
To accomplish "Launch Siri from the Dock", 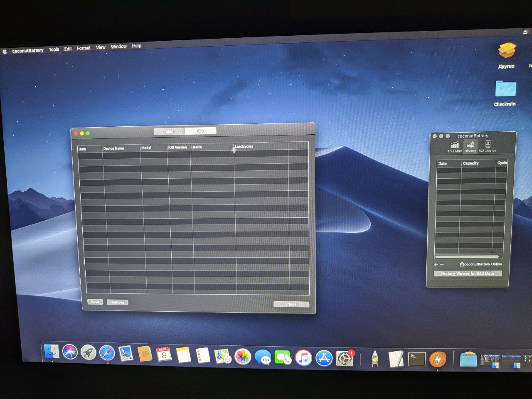I will [x=70, y=352].
